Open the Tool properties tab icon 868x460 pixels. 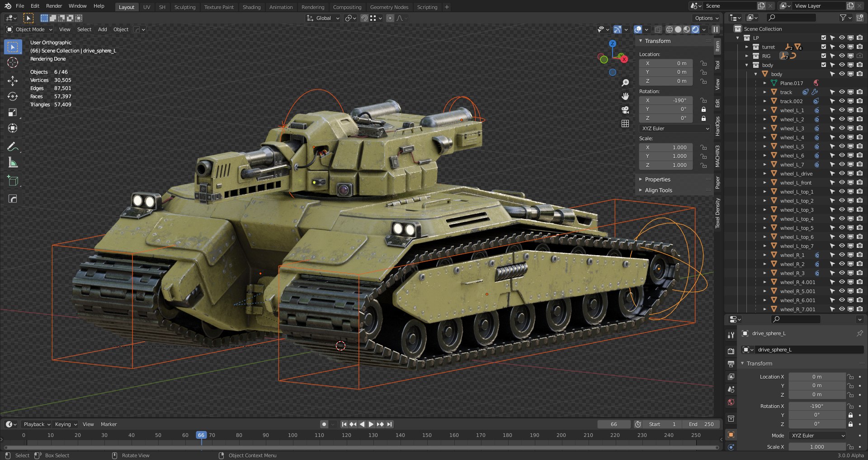731,335
